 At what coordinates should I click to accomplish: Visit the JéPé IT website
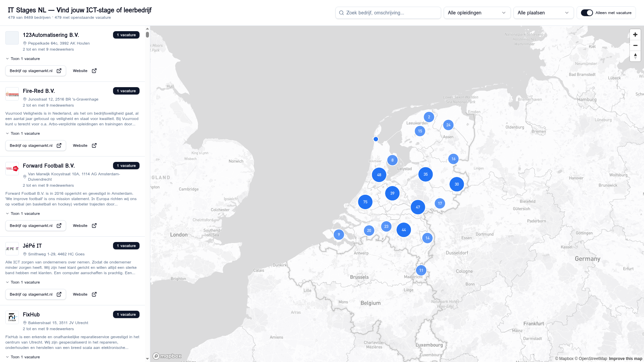(x=85, y=294)
